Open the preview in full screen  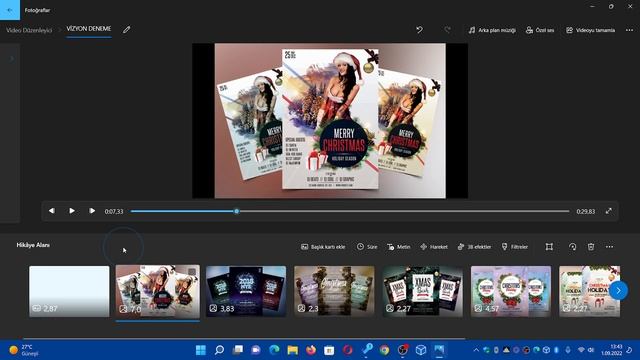click(609, 211)
